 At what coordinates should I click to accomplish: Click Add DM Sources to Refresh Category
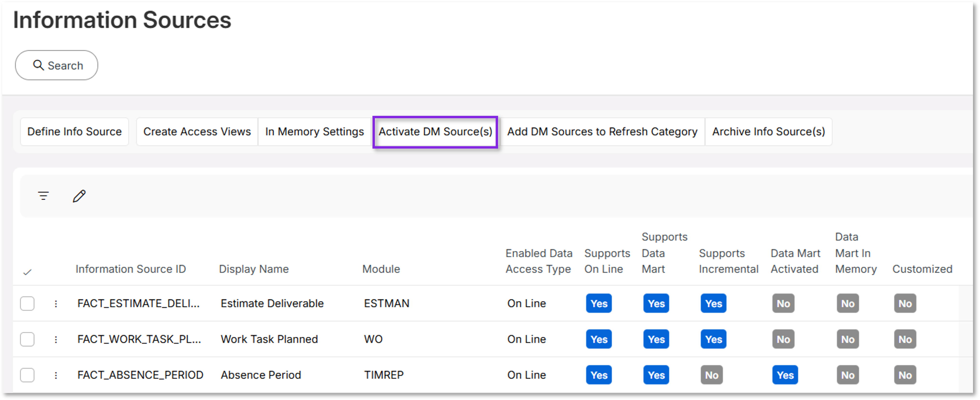[602, 131]
